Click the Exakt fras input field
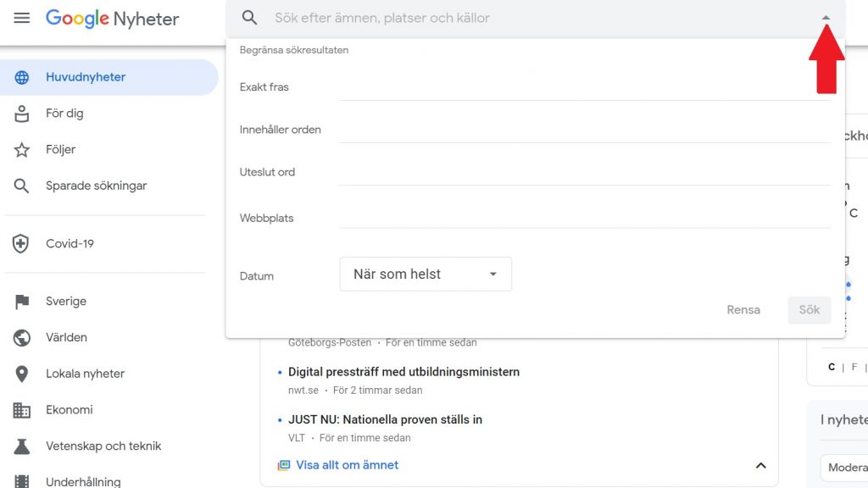Image resolution: width=868 pixels, height=488 pixels. click(585, 87)
